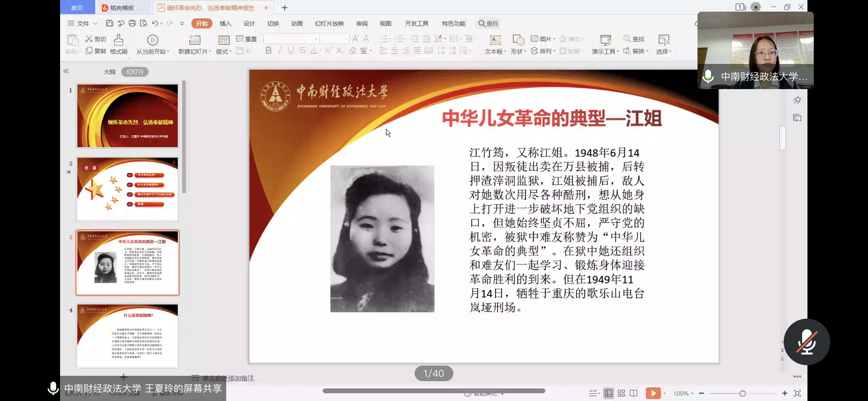Click the Format Painter (格式刷) icon
Image resolution: width=868 pixels, height=401 pixels.
click(x=118, y=40)
